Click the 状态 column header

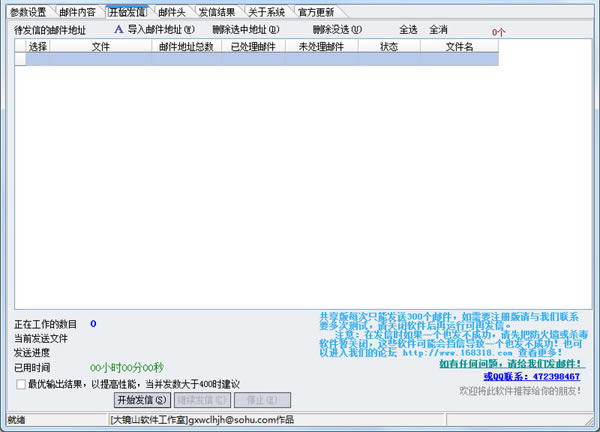[389, 47]
